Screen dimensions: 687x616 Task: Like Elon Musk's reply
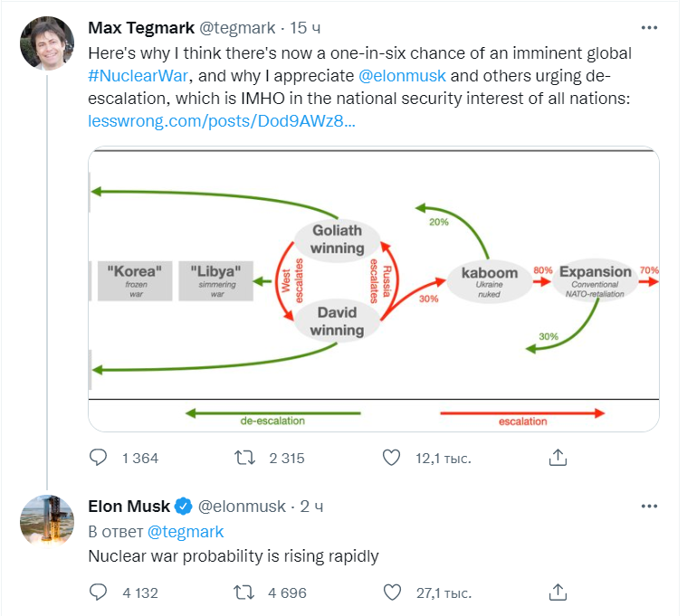pos(392,592)
